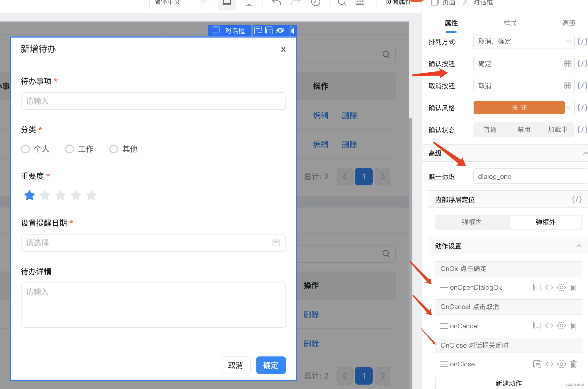Click the hide eye icon on dialog toolbar
Image resolution: width=588 pixels, height=389 pixels.
280,31
